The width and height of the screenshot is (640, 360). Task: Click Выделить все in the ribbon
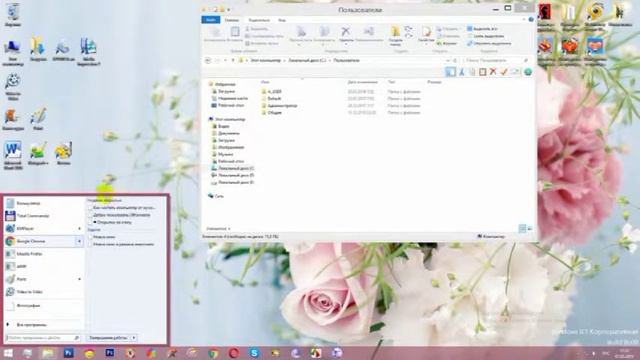pos(482,29)
